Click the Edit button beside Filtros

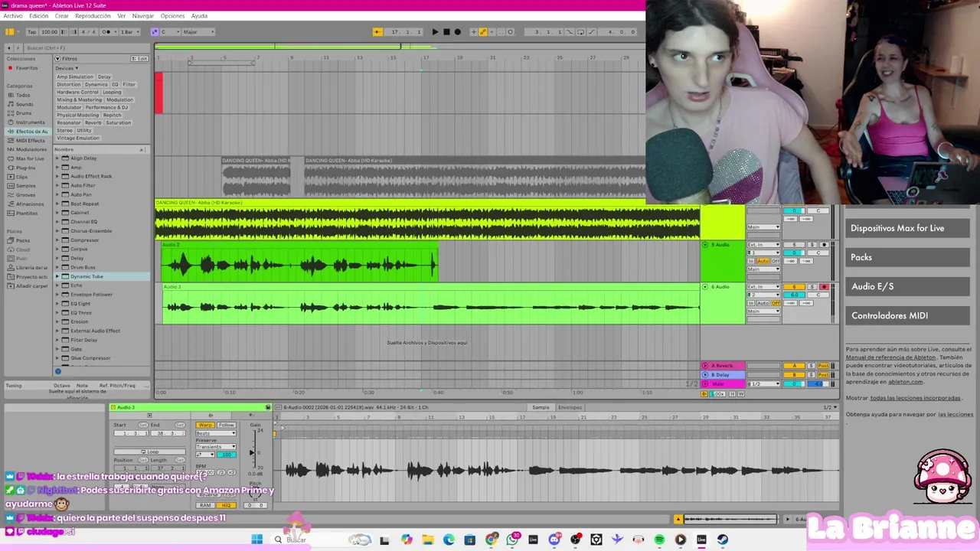tap(140, 58)
